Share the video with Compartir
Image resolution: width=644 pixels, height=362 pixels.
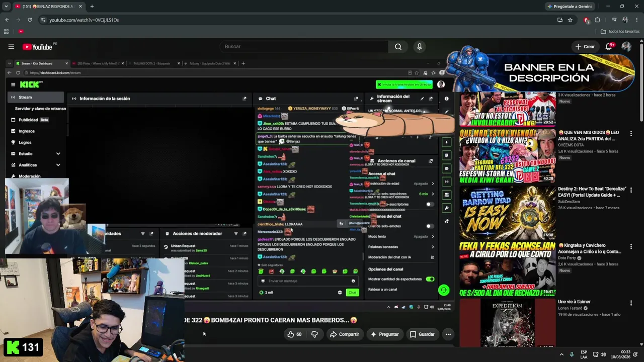point(344,334)
